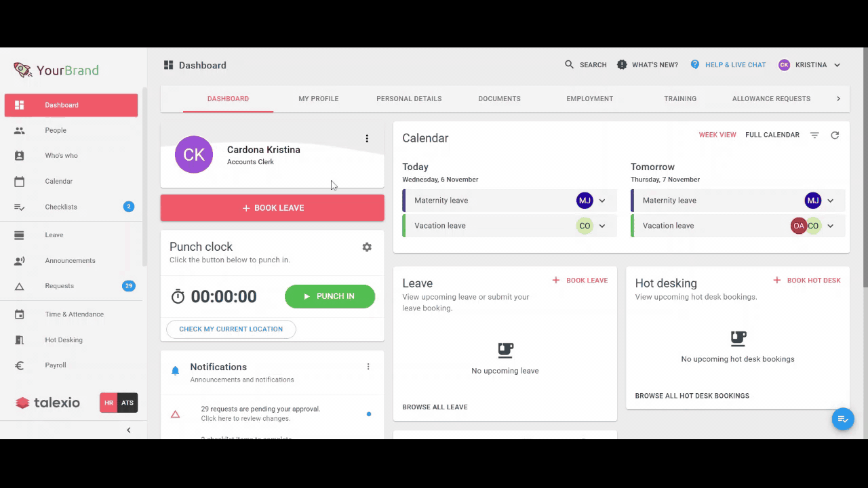Open the Personal Details tab
Viewport: 868px width, 488px height.
pyautogui.click(x=409, y=99)
